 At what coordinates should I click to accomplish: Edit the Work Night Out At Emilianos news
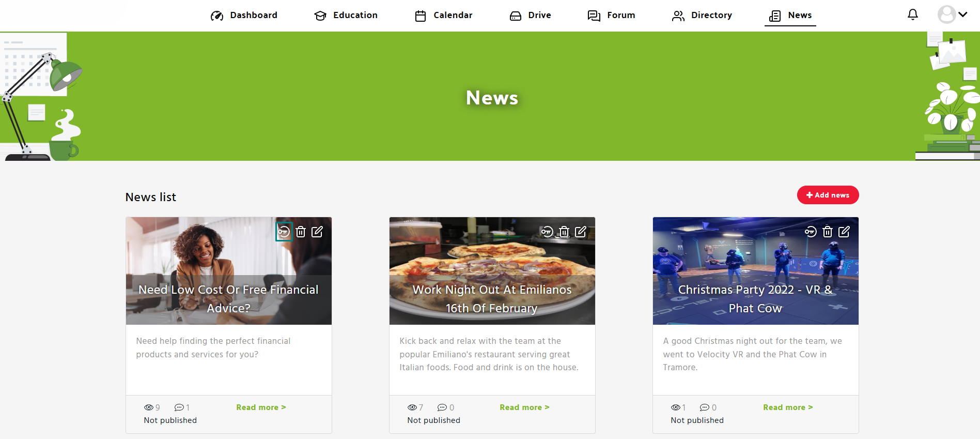tap(581, 232)
